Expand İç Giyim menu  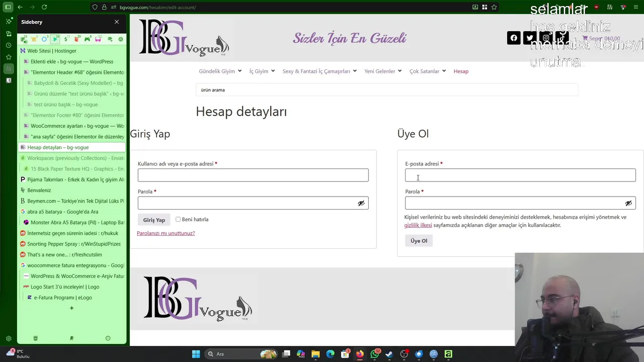click(262, 71)
